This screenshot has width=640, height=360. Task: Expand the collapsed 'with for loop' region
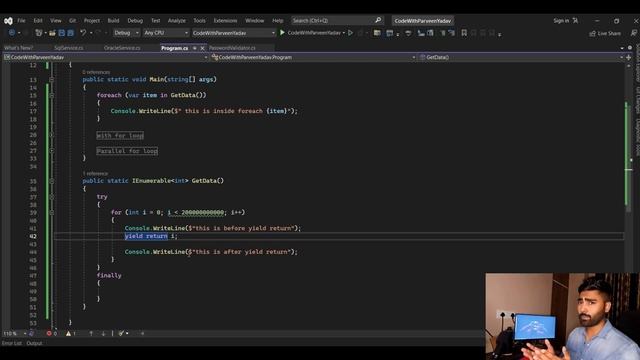51,135
